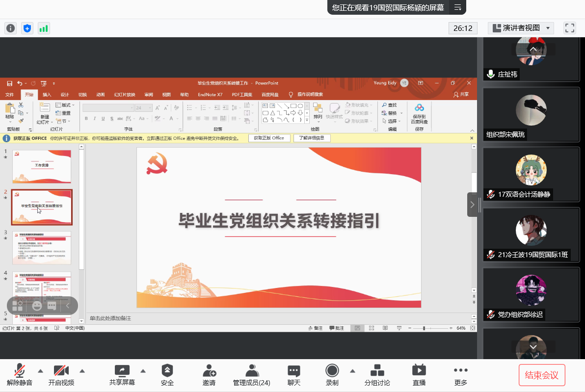
Task: Click the Security icon in meeting toolbar
Action: [167, 375]
